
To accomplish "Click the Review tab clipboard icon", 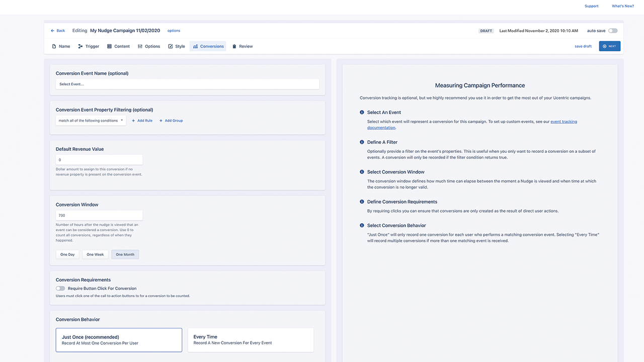I will (x=234, y=46).
